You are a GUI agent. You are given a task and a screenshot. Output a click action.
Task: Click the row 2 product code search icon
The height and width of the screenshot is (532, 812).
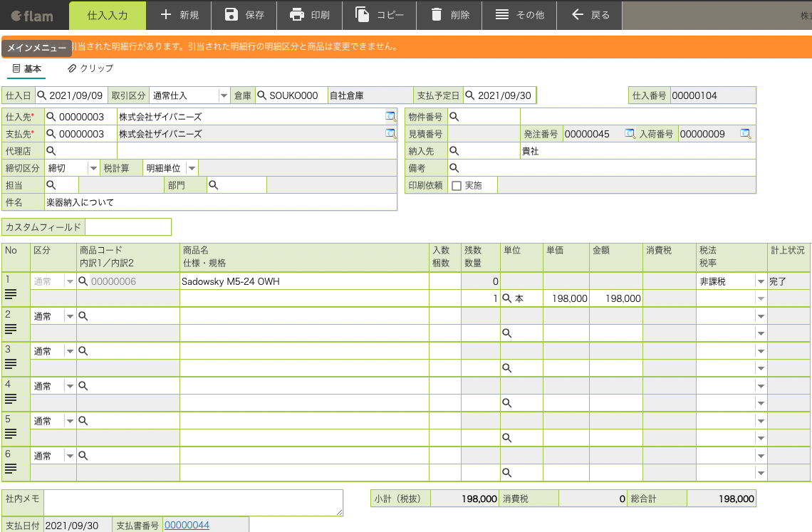(83, 316)
